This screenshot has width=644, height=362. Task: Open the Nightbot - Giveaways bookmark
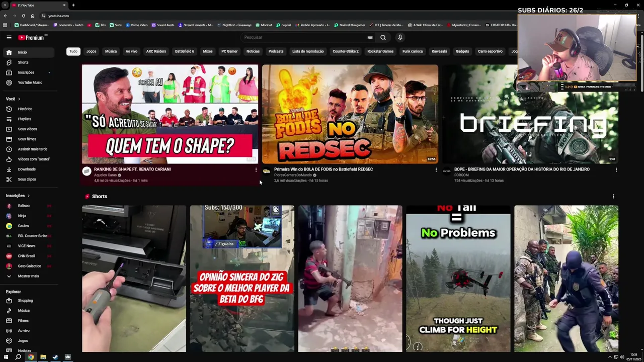pyautogui.click(x=234, y=25)
